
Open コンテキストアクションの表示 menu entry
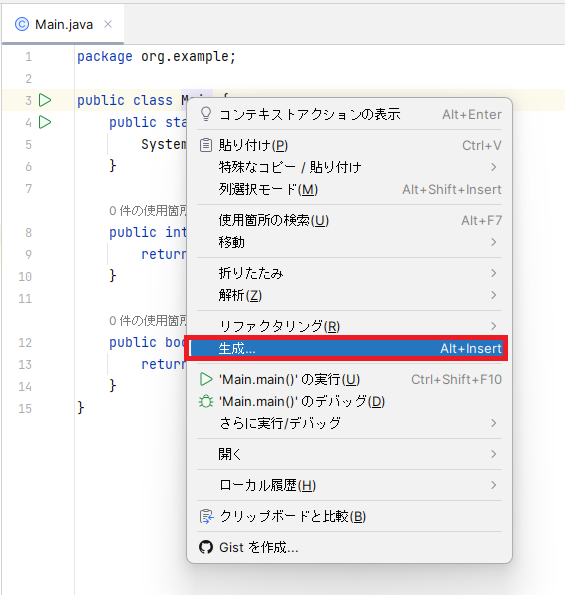click(x=349, y=114)
